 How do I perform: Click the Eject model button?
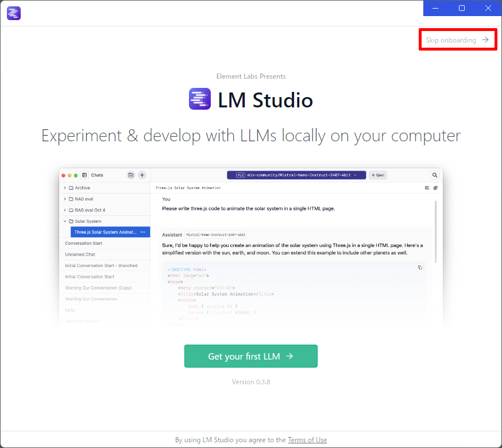pos(378,175)
